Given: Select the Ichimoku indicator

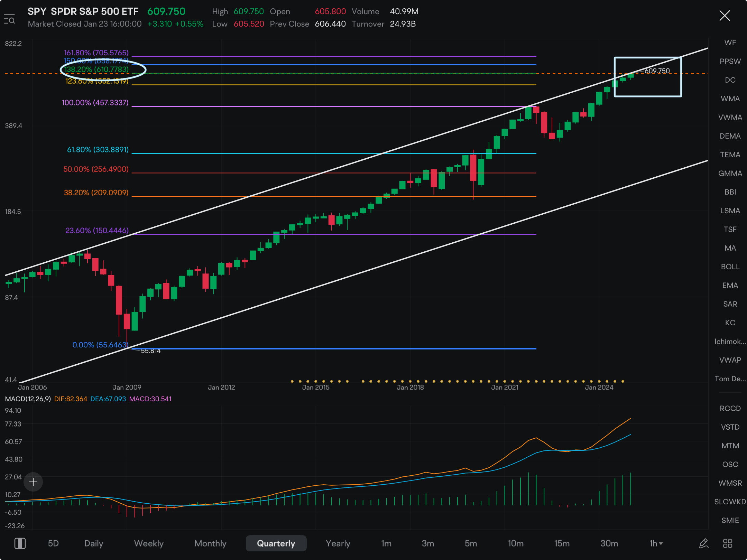Looking at the screenshot, I should [x=730, y=342].
